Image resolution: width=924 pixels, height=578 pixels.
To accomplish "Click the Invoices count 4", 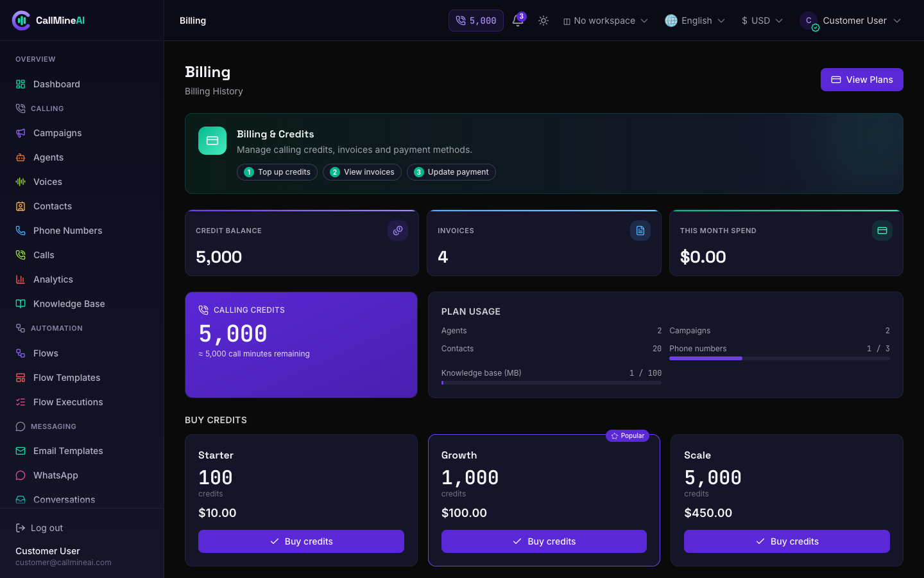I will click(x=443, y=257).
